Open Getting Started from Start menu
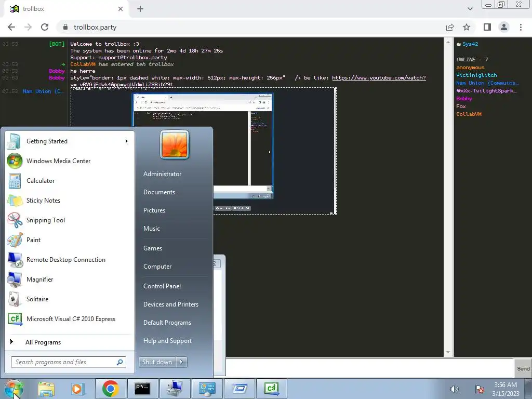This screenshot has height=399, width=532. point(70,141)
